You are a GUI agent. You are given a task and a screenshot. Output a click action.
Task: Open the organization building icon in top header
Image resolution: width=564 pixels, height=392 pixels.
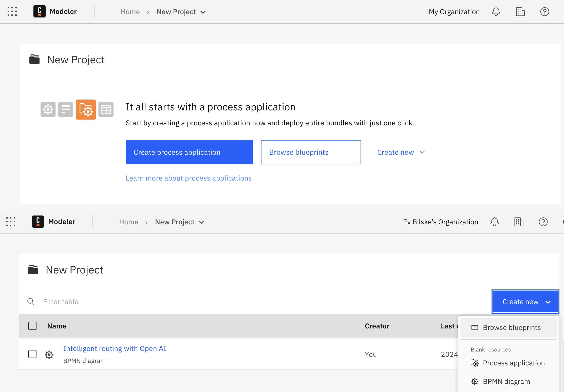click(520, 12)
